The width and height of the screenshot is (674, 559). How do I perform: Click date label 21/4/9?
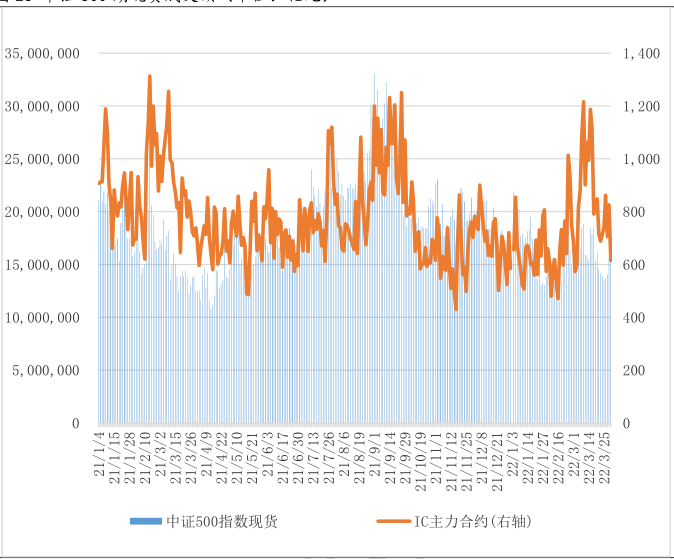pyautogui.click(x=207, y=454)
